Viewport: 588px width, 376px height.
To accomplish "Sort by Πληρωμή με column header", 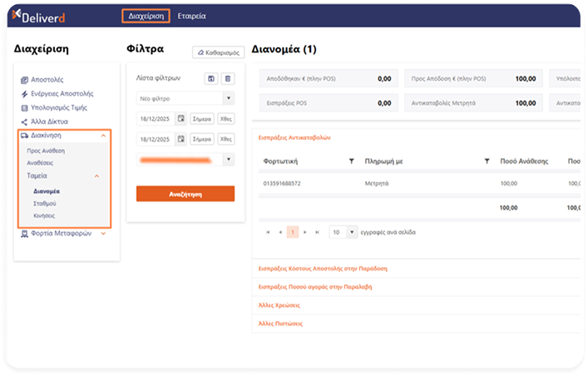I will click(383, 161).
